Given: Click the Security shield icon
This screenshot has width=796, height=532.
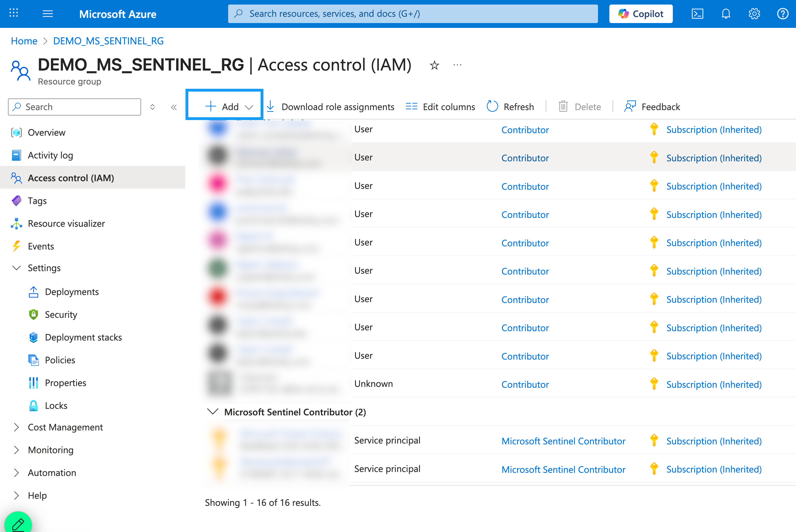Looking at the screenshot, I should coord(33,315).
